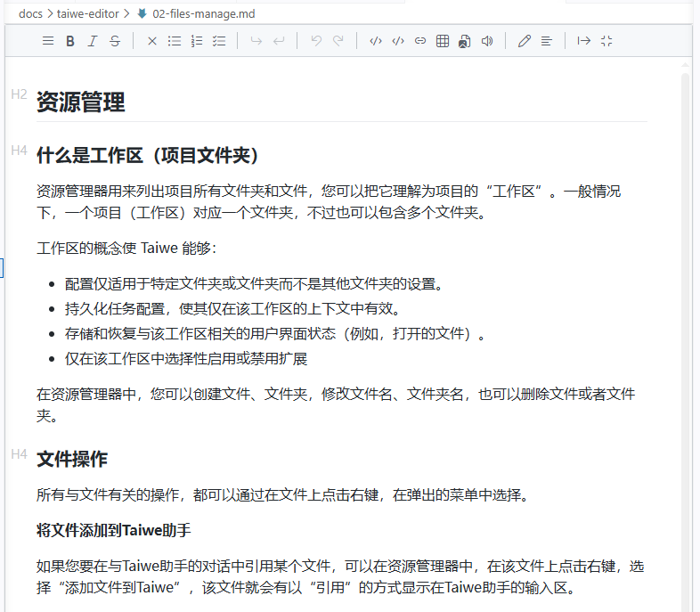
Task: Insert an image file
Action: click(464, 41)
